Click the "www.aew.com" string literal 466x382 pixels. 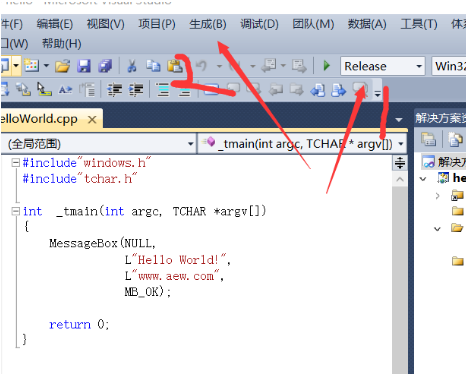click(176, 276)
